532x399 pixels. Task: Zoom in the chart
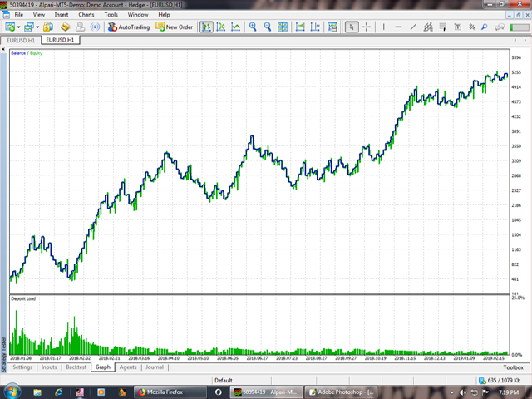click(253, 27)
